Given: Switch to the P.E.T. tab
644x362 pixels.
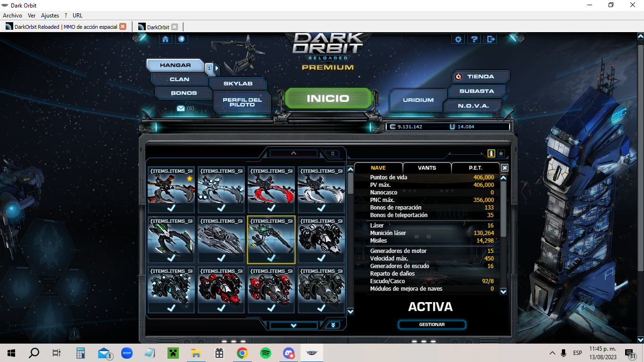Looking at the screenshot, I should [x=476, y=168].
